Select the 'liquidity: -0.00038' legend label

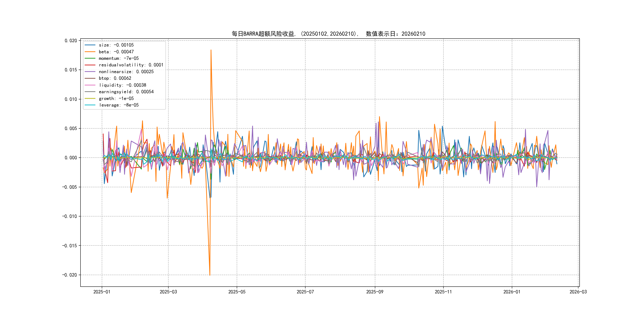point(122,85)
